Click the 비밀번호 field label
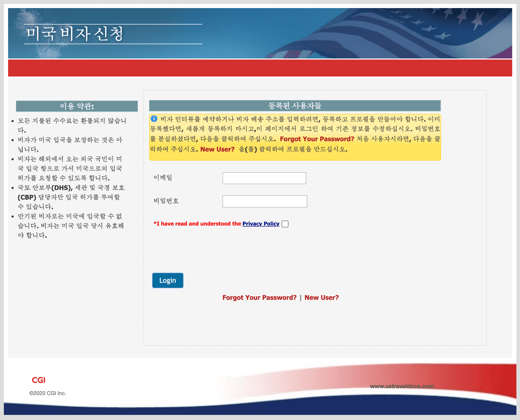This screenshot has height=420, width=520. 166,201
